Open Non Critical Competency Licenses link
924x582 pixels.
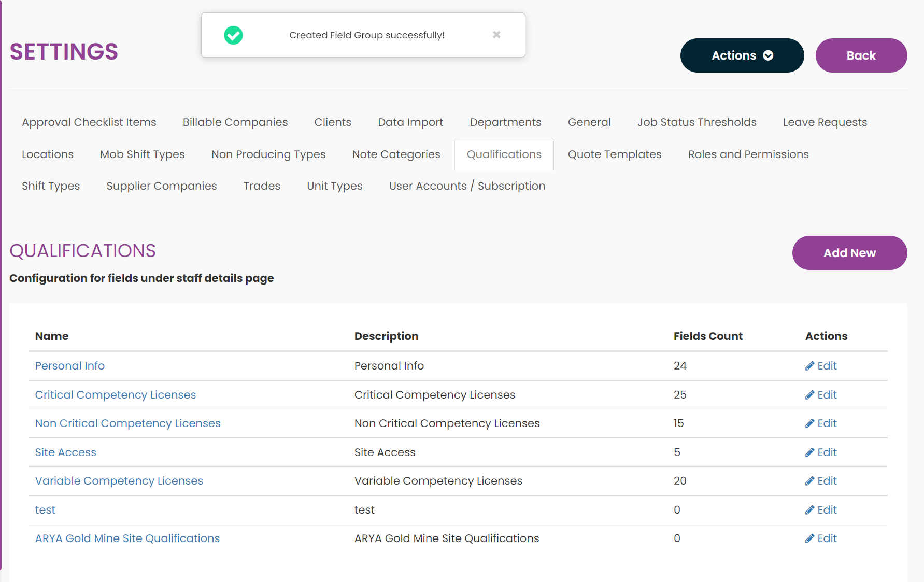(127, 423)
